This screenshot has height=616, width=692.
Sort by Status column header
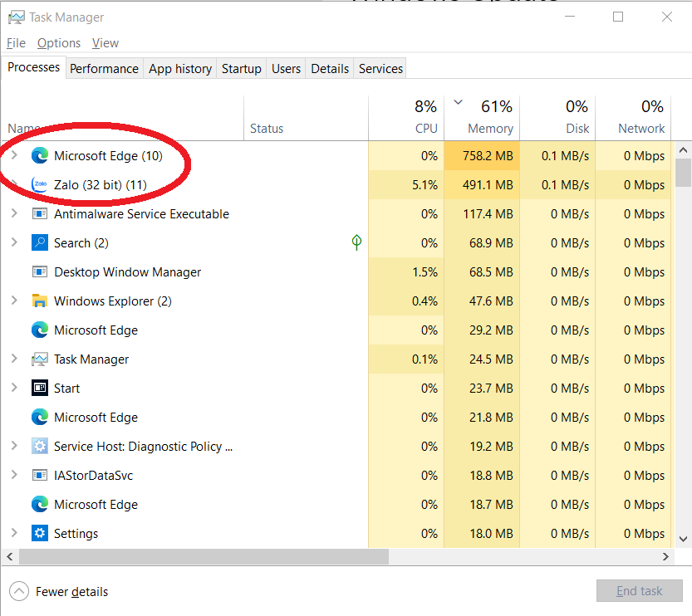[x=306, y=117]
